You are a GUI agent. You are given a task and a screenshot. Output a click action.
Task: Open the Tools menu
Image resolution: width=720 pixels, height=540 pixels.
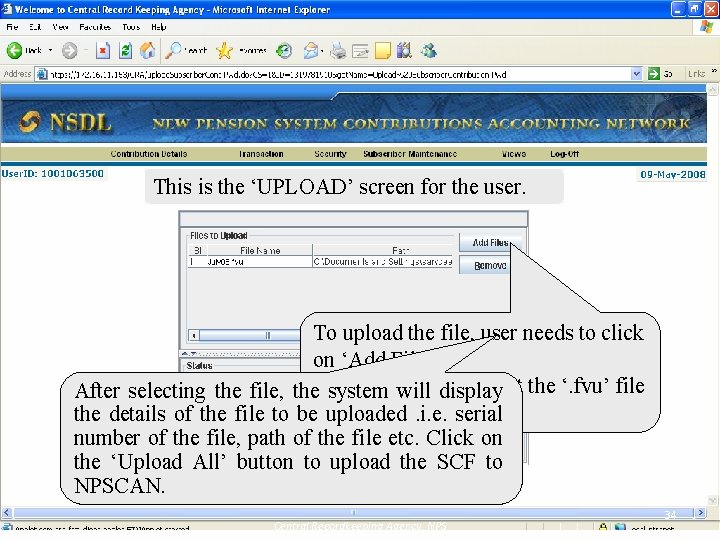(x=131, y=27)
